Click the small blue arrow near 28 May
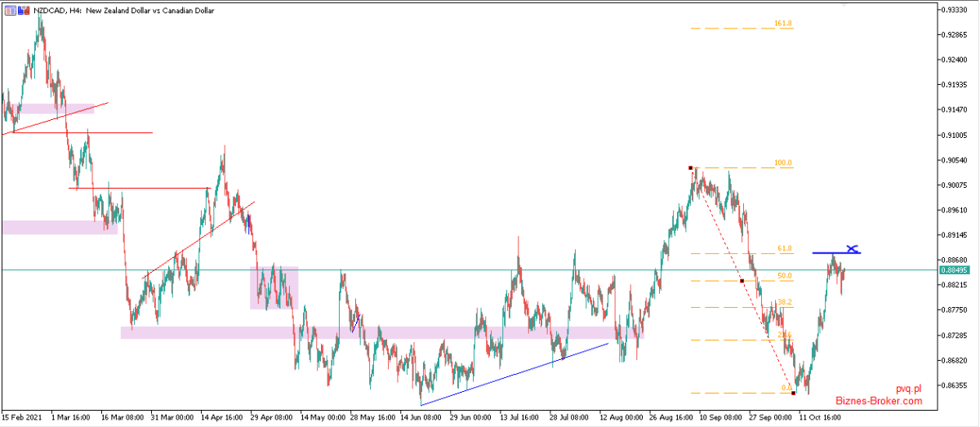980x427 pixels. pos(356,322)
